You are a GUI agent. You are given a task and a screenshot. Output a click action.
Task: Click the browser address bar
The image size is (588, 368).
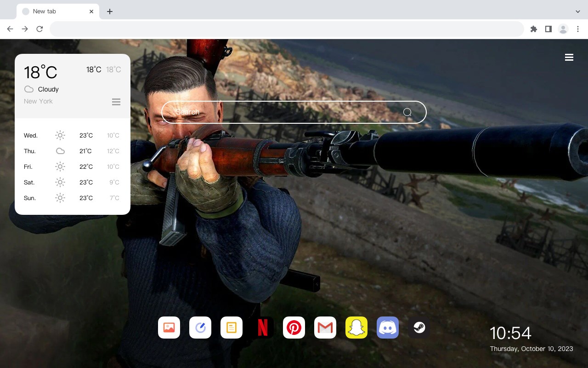pyautogui.click(x=287, y=29)
